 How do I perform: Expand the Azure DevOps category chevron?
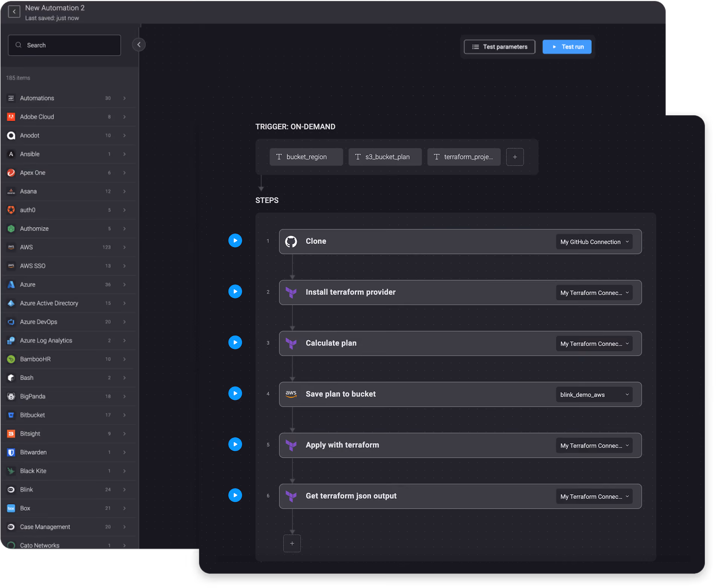(x=124, y=322)
